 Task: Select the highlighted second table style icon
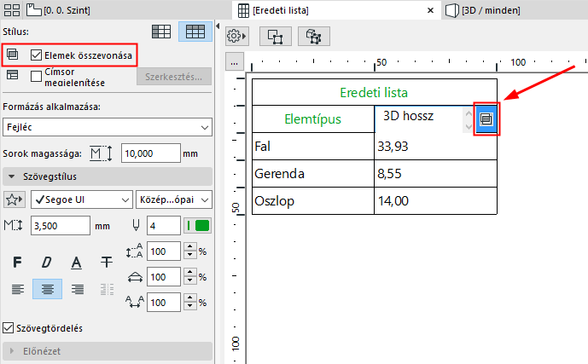point(195,32)
